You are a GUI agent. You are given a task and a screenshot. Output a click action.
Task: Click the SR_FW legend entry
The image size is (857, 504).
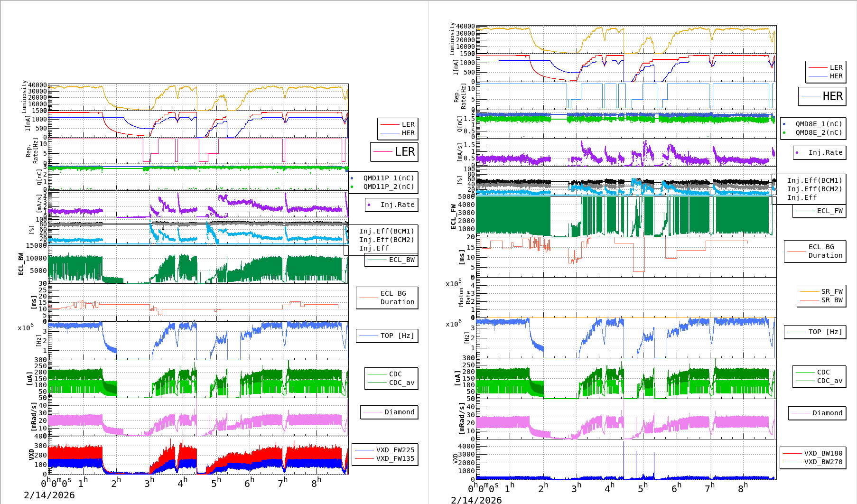point(832,291)
